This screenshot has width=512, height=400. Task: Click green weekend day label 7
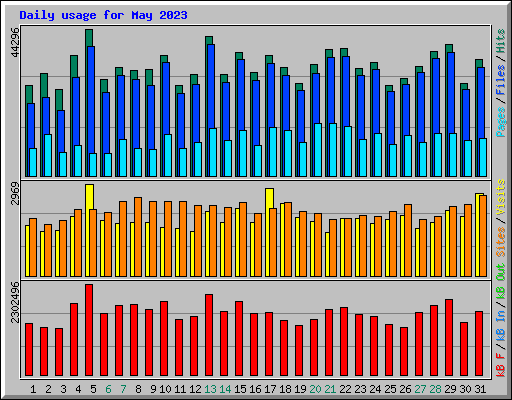tap(123, 389)
